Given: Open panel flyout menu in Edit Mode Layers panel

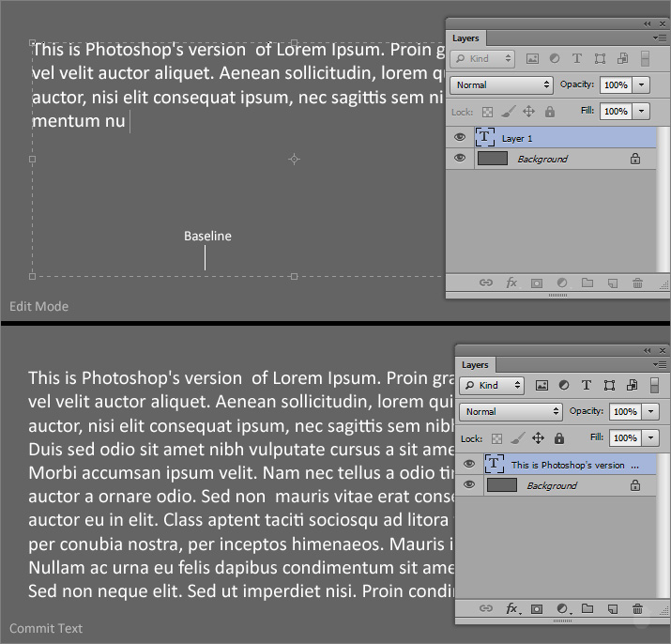Looking at the screenshot, I should tap(660, 38).
